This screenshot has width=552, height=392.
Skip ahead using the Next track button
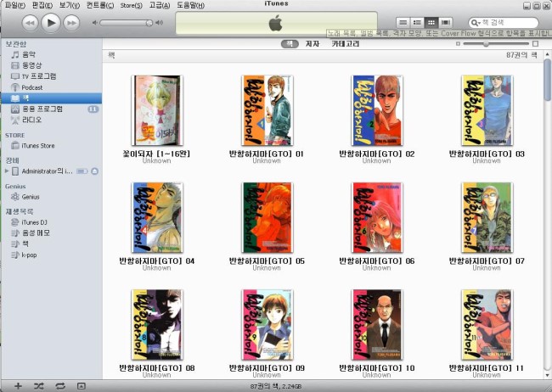click(x=71, y=23)
